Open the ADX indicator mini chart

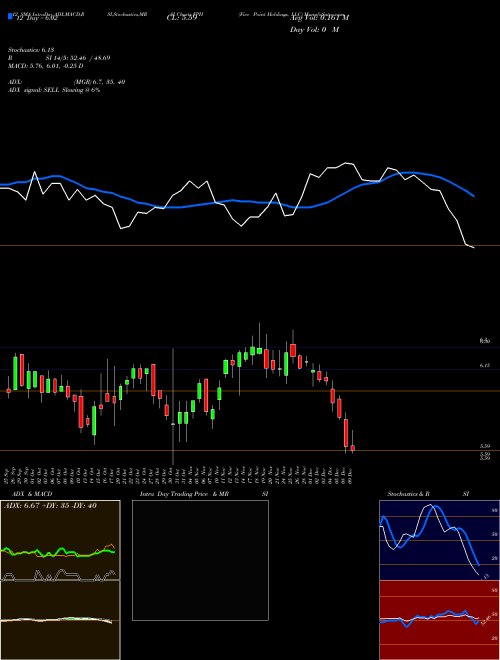pos(60,540)
